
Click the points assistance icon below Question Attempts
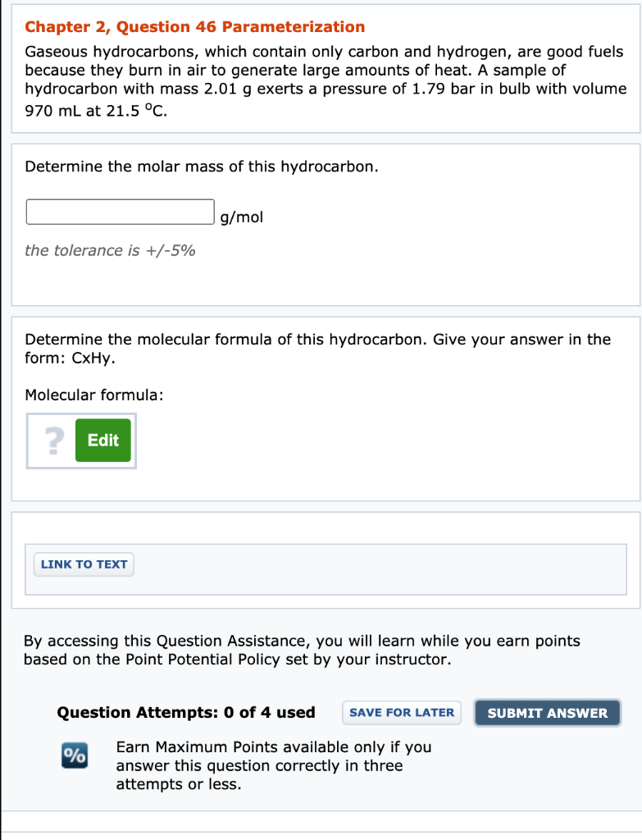pos(74,756)
